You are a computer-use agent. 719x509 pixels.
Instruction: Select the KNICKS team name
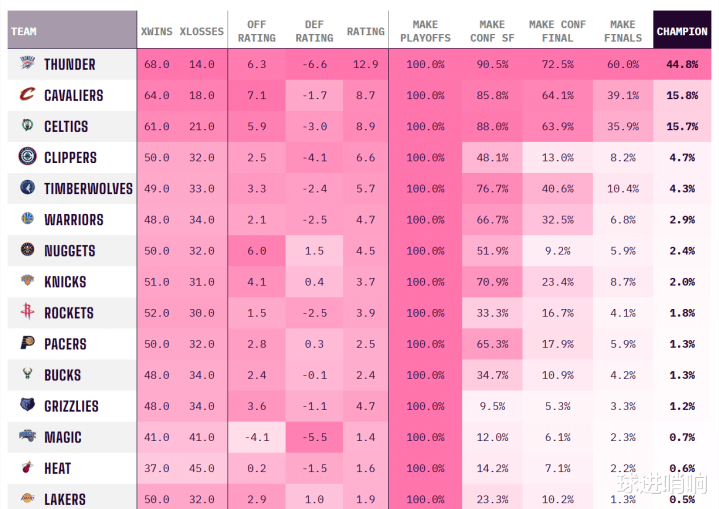tap(65, 282)
